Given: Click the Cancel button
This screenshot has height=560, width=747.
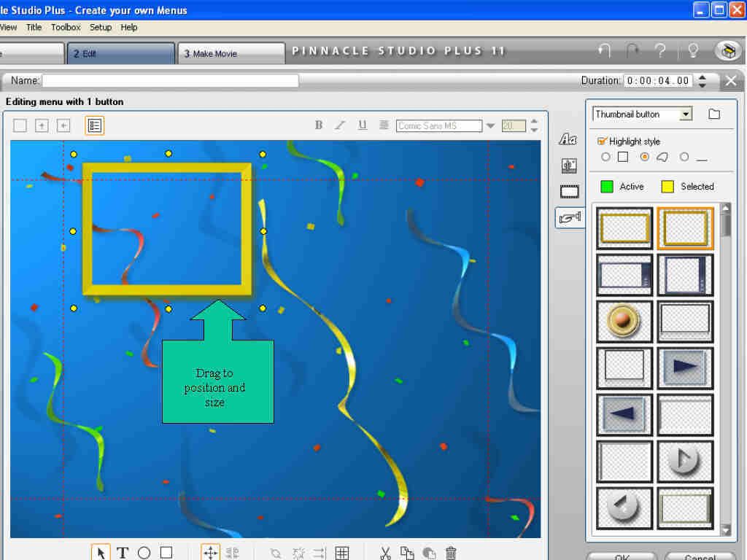Looking at the screenshot, I should click(700, 556).
